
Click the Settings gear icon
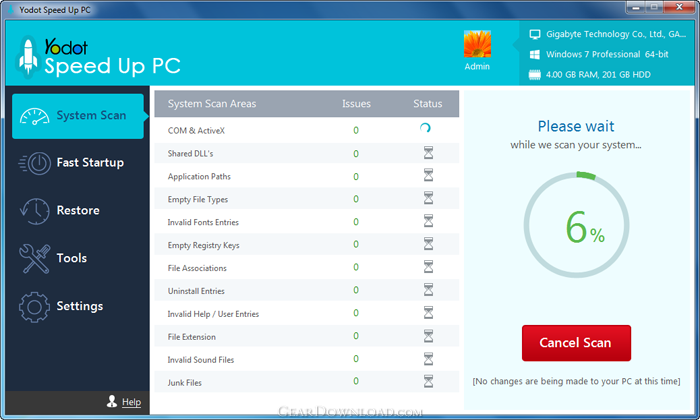(x=34, y=307)
